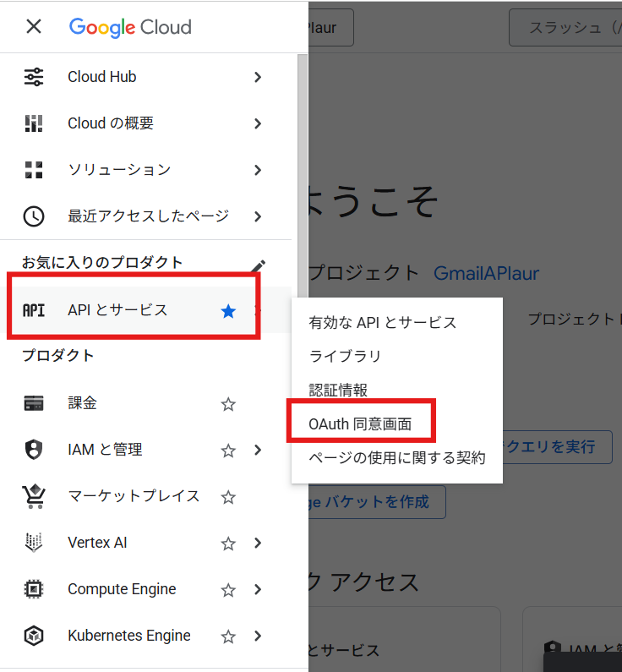Click the 課金 billing card icon
622x672 pixels.
tap(34, 403)
